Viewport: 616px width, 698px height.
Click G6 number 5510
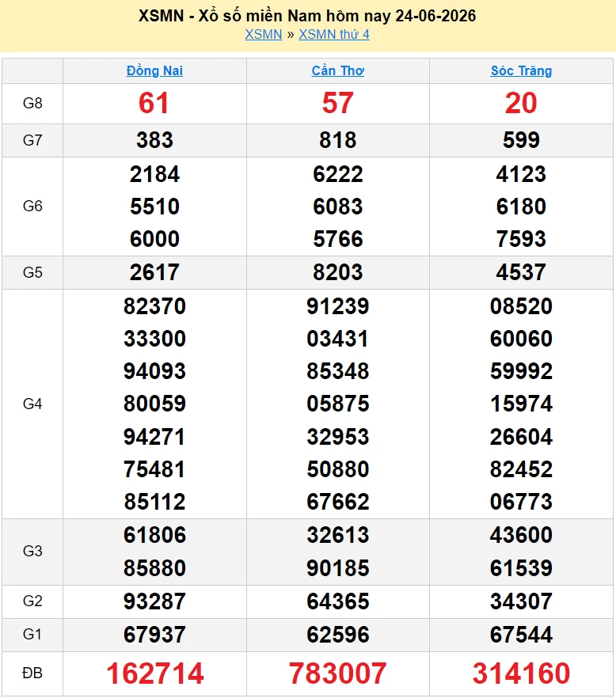154,207
